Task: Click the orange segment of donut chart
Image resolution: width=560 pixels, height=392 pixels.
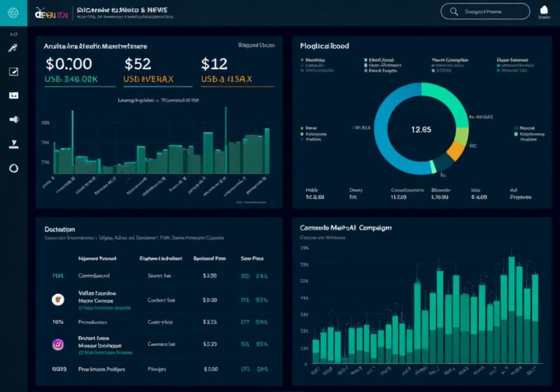Action: [x=455, y=150]
